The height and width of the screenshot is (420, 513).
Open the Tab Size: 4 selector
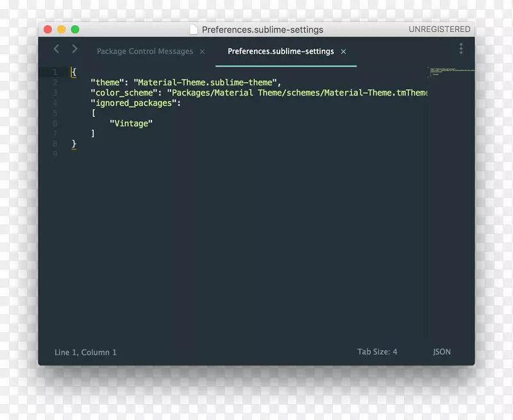pyautogui.click(x=377, y=352)
